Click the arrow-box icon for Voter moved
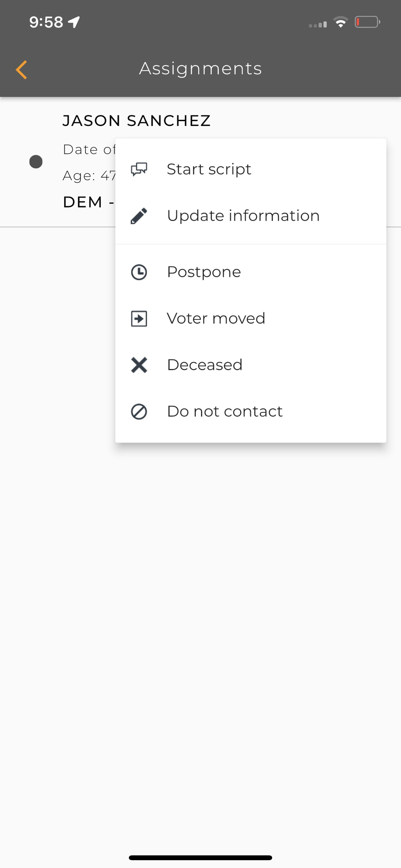The width and height of the screenshot is (401, 868). point(139,319)
